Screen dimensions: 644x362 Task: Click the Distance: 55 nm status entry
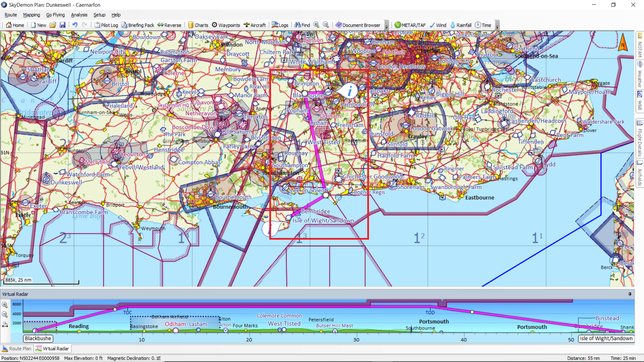pos(583,358)
